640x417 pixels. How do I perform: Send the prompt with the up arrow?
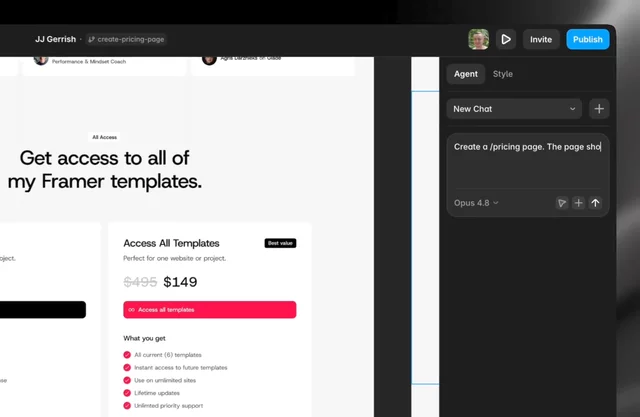pyautogui.click(x=595, y=203)
